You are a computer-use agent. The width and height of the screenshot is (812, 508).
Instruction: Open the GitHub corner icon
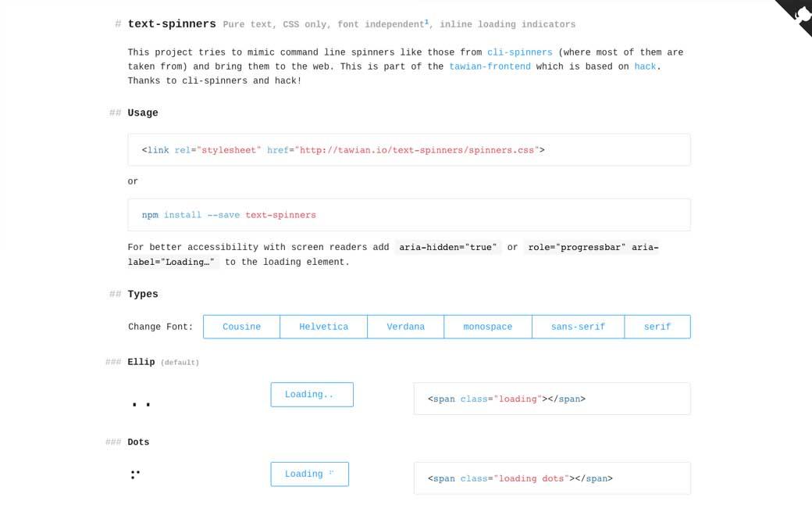(x=798, y=14)
